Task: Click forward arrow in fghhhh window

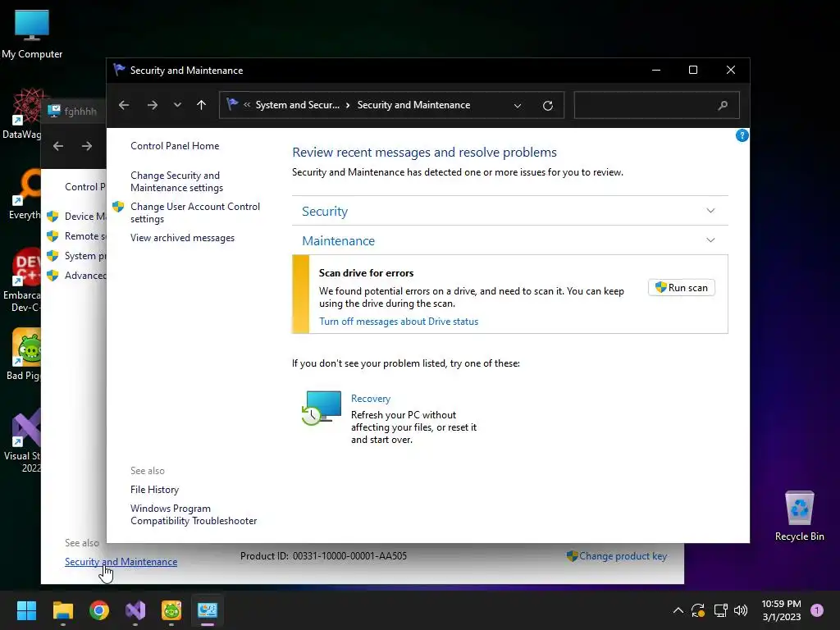Action: 87,146
